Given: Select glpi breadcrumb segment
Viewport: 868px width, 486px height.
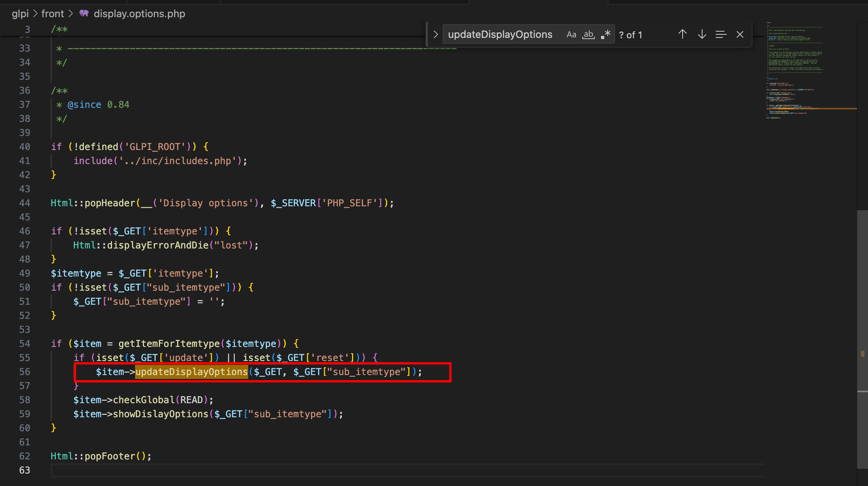Looking at the screenshot, I should 20,14.
